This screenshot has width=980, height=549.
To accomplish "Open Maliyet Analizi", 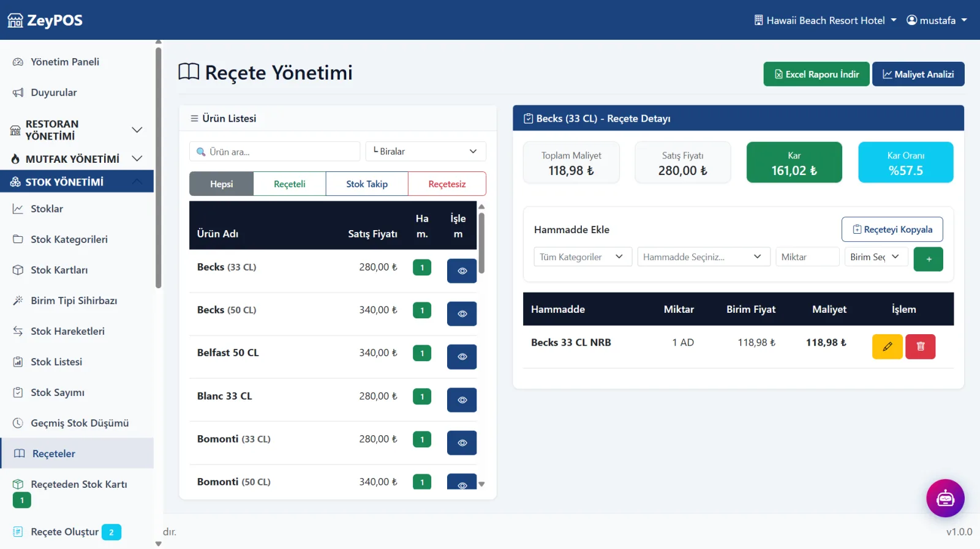I will pos(918,74).
